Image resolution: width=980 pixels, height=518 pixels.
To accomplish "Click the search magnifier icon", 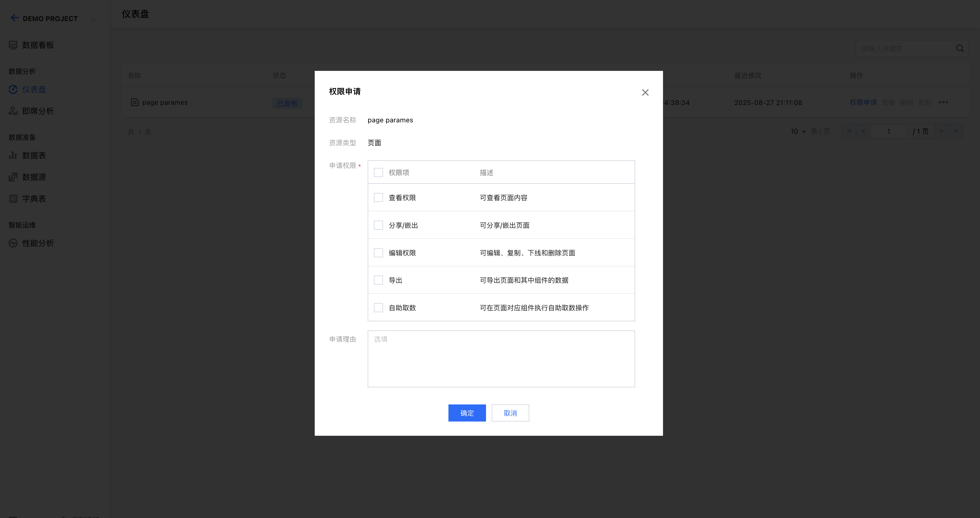I will (960, 49).
